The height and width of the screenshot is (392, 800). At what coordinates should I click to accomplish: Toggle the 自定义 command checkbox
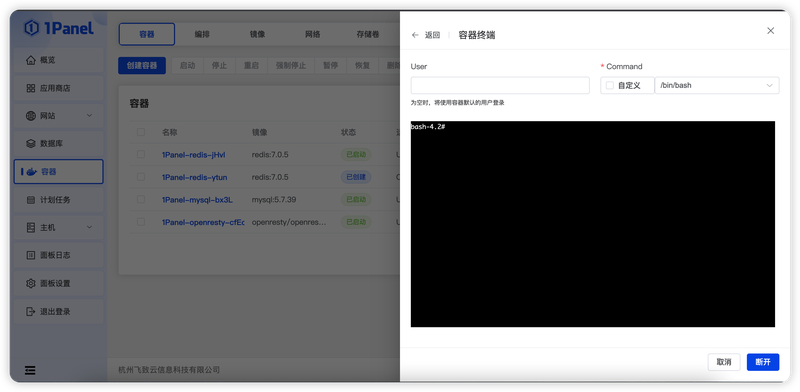pyautogui.click(x=610, y=86)
